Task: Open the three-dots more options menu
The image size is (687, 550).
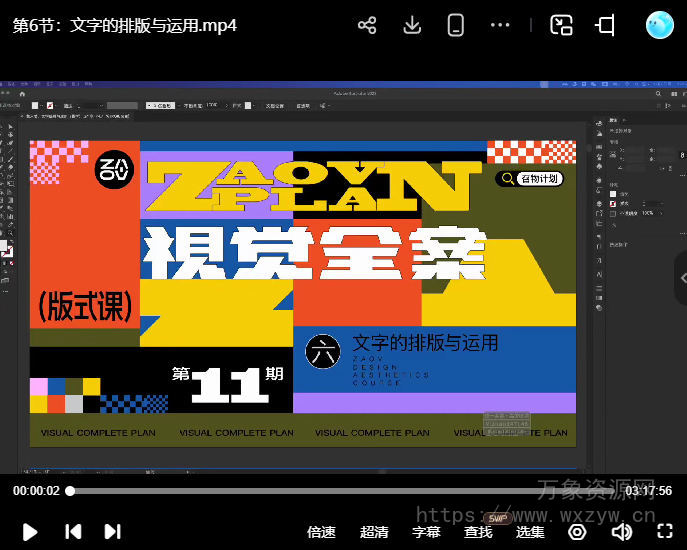Action: (x=501, y=26)
